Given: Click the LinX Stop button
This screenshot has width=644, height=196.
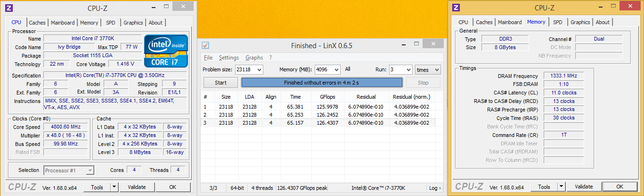Looking at the screenshot, I should point(423,83).
